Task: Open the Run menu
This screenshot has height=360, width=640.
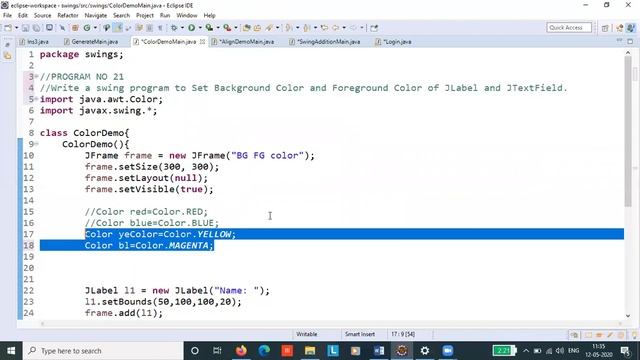Action: [x=165, y=15]
